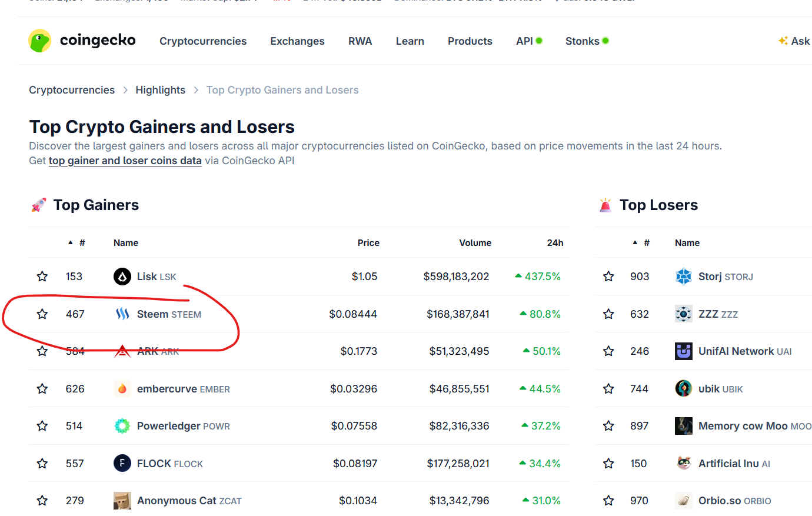The image size is (812, 516).
Task: Open the FLOCK coin page
Action: (170, 464)
